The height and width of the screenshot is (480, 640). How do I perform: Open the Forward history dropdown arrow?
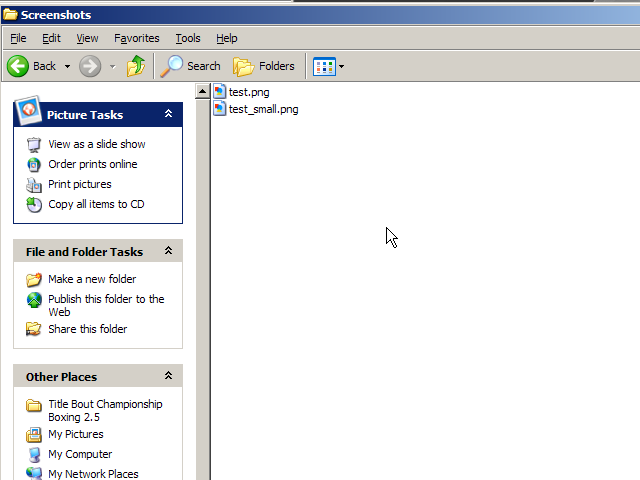(x=113, y=66)
